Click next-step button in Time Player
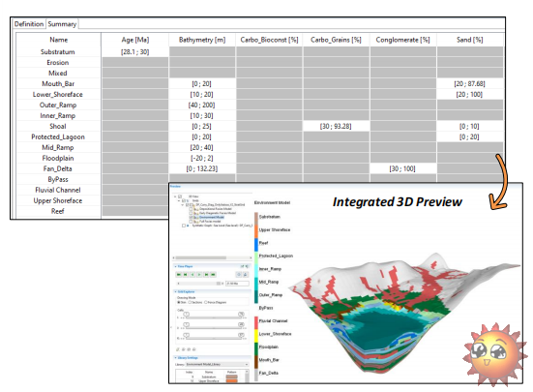Screen dimensions: 533x392 pyautogui.click(x=206, y=274)
